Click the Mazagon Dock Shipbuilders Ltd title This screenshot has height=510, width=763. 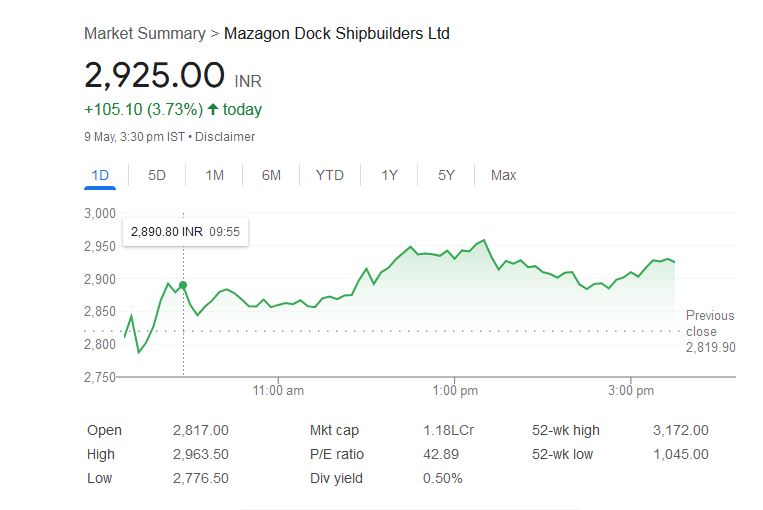pos(337,34)
